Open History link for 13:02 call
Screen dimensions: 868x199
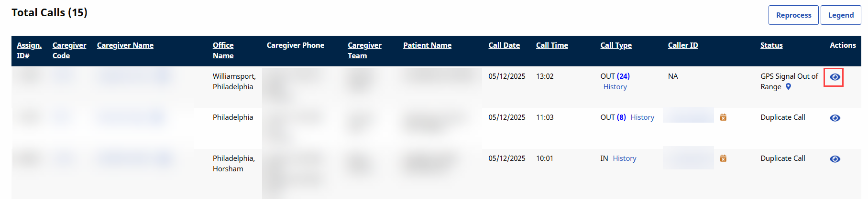pos(615,87)
